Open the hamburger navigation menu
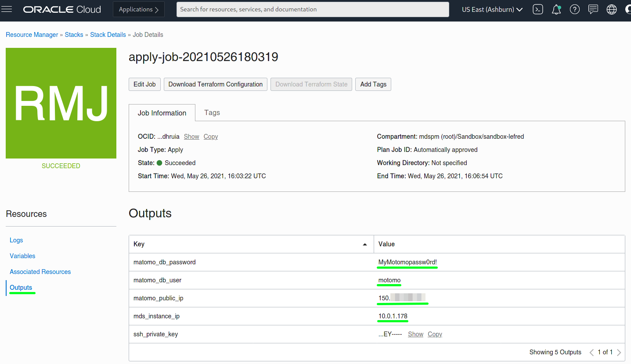 7,9
